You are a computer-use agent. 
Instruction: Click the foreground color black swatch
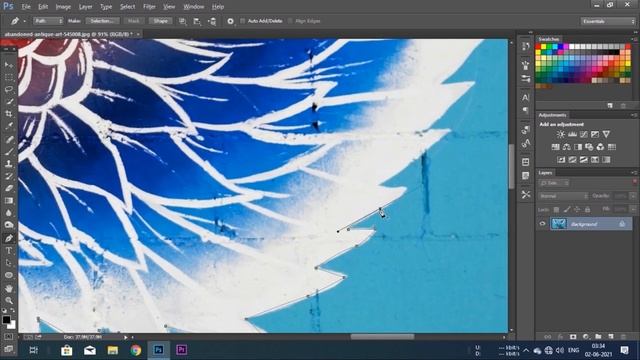(x=6, y=320)
